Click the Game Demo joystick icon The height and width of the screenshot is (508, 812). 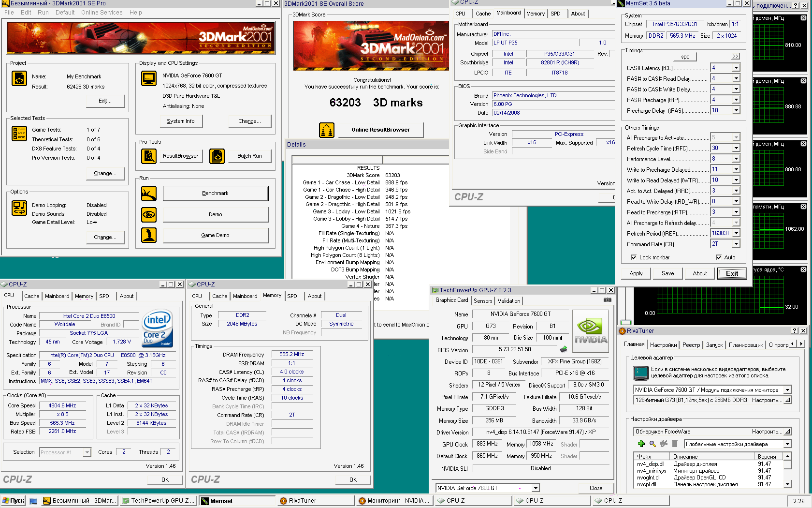(x=149, y=235)
